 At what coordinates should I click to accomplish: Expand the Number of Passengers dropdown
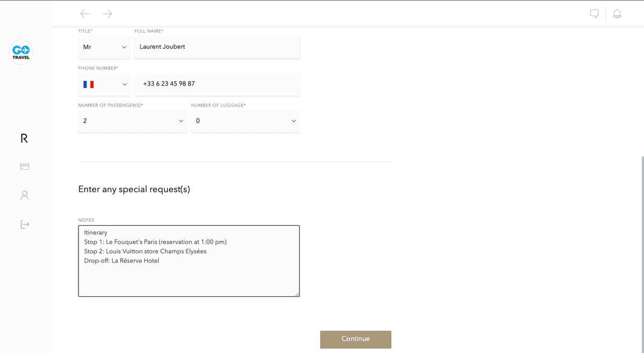click(x=132, y=121)
